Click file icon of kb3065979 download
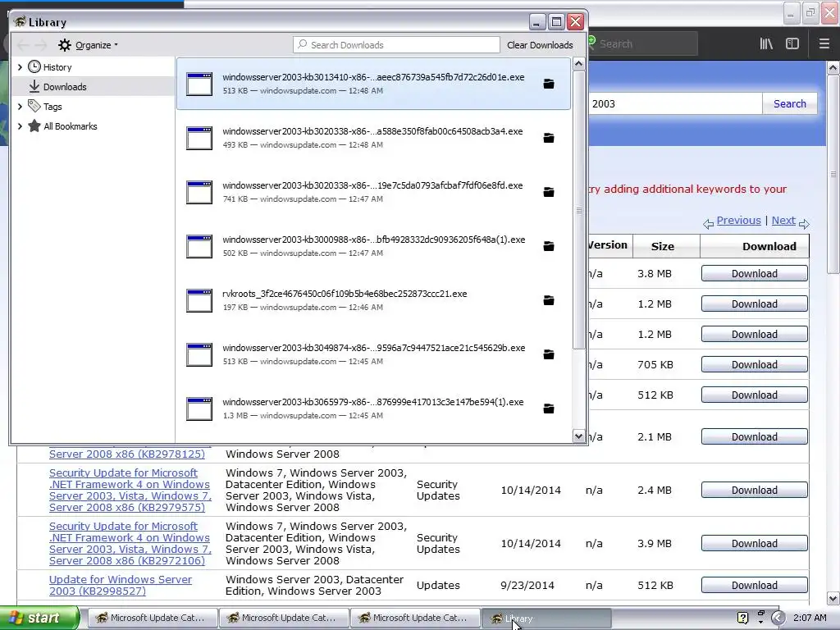The width and height of the screenshot is (840, 630). pyautogui.click(x=199, y=409)
